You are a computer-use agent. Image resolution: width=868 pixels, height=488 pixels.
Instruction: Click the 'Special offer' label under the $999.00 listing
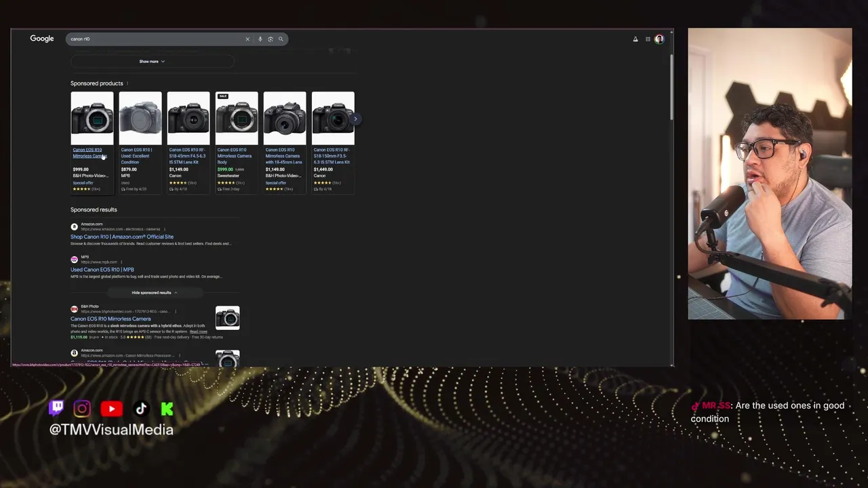83,183
